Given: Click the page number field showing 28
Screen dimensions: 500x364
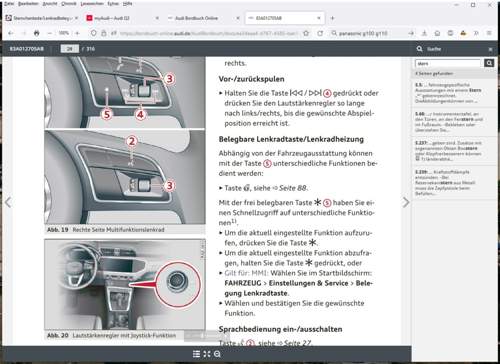Looking at the screenshot, I should point(70,49).
